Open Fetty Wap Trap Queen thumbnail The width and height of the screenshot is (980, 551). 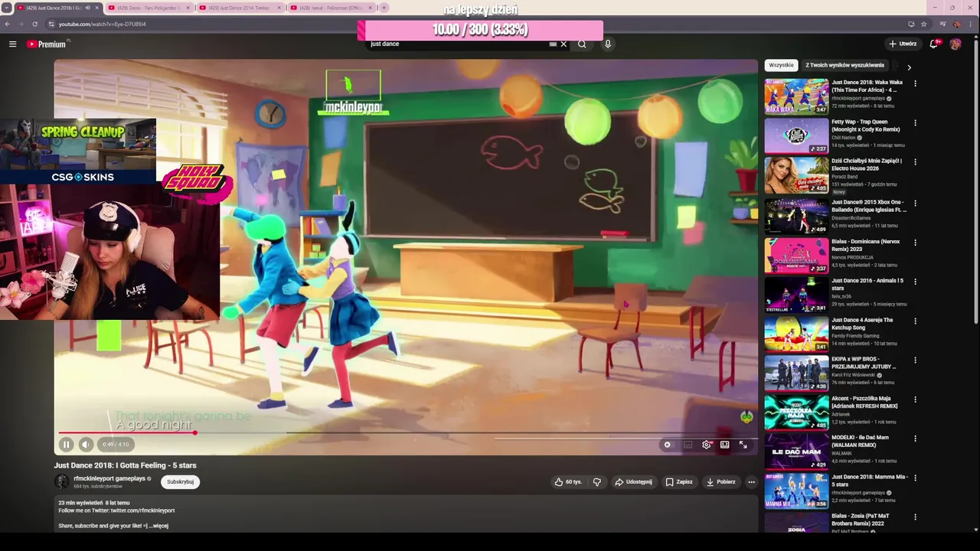click(796, 135)
